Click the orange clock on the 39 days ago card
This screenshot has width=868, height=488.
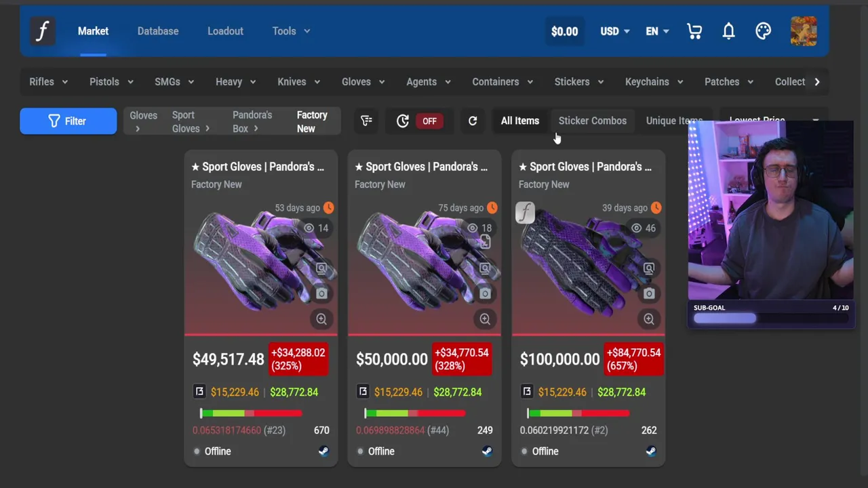click(656, 207)
